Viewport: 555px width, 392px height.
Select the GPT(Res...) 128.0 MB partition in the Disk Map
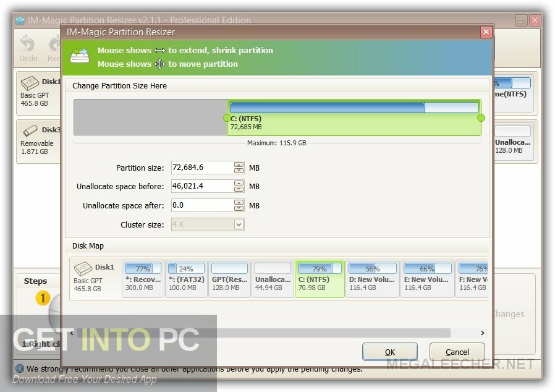229,279
